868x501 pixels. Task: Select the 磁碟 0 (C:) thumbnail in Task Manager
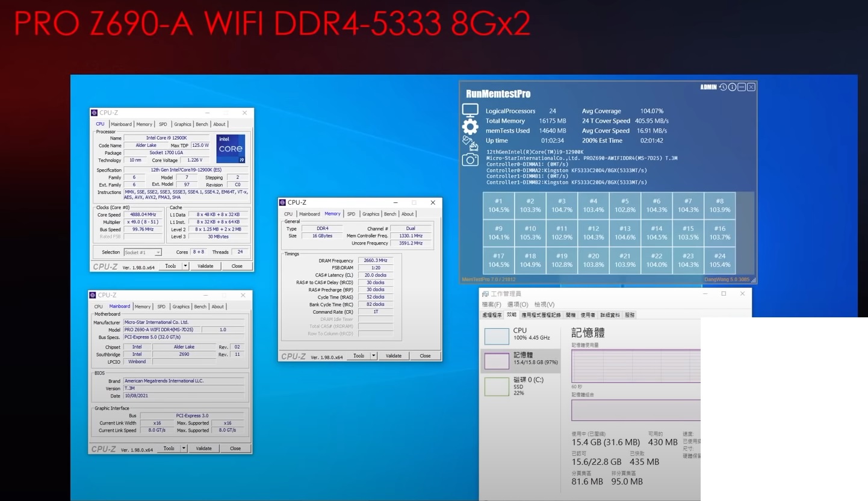497,387
